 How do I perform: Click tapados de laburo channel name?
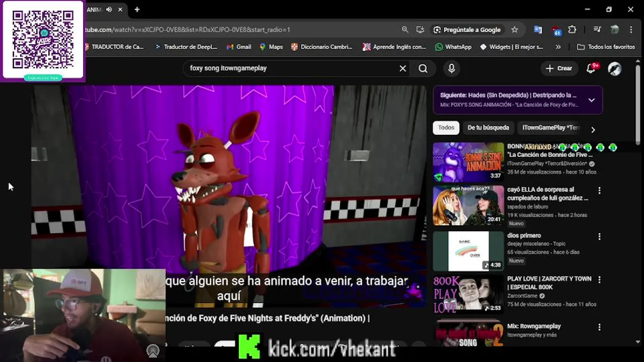(528, 207)
